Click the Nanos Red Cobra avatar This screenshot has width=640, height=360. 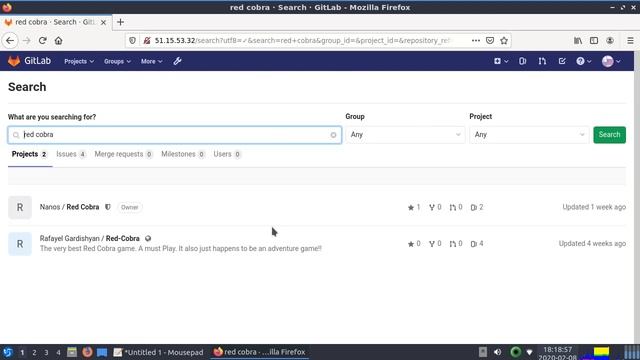point(20,207)
